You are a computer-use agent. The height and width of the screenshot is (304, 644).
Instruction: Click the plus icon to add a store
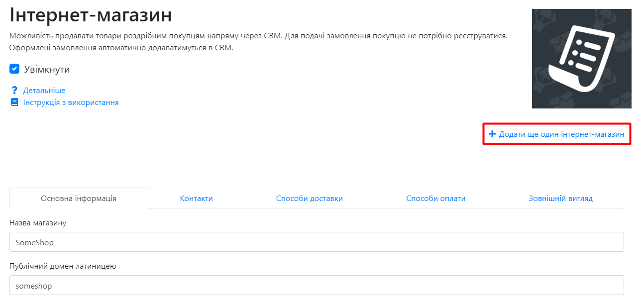pyautogui.click(x=492, y=134)
